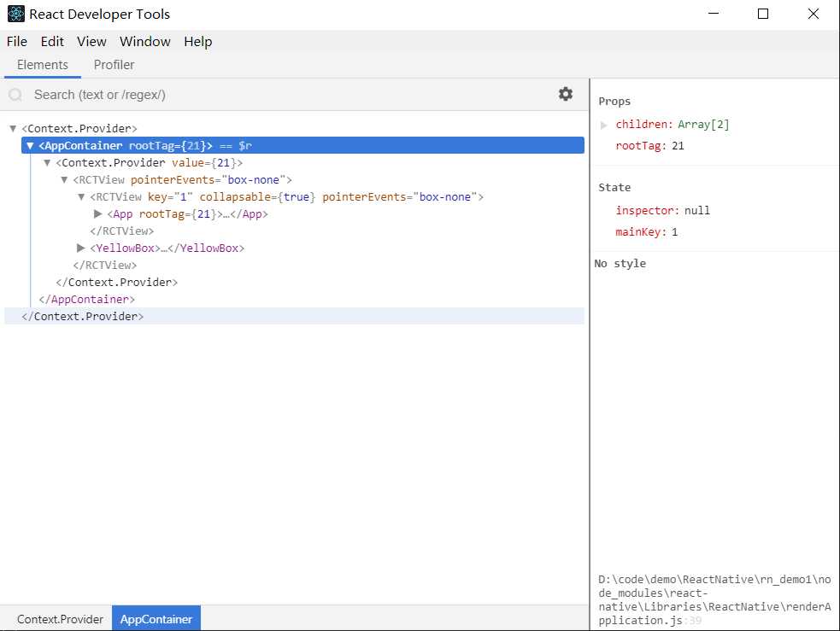Expand children Array[2] prop
This screenshot has height=631, width=840.
pyautogui.click(x=604, y=125)
